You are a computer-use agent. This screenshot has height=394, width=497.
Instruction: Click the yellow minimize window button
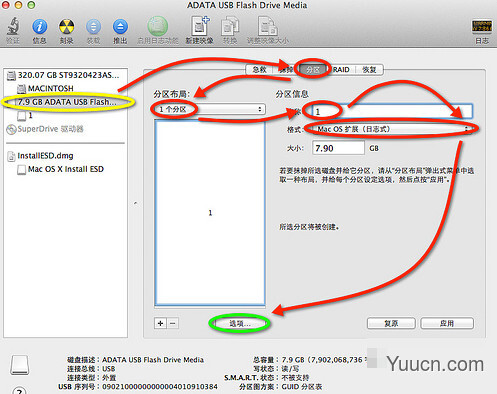coord(18,5)
